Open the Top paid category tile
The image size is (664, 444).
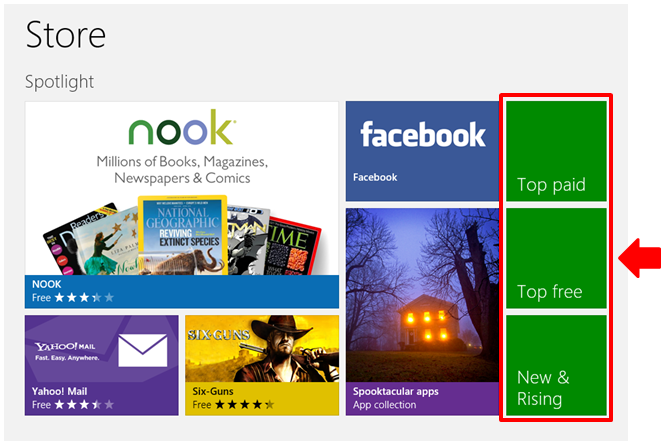tap(556, 151)
